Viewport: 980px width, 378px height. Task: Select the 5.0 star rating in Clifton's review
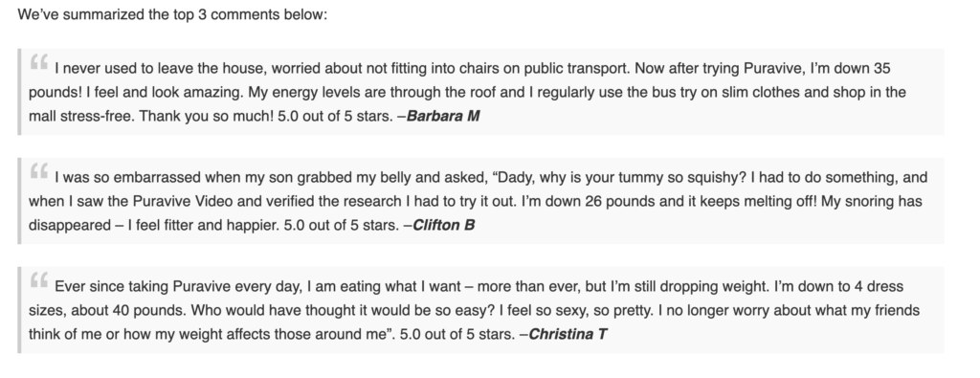point(342,226)
